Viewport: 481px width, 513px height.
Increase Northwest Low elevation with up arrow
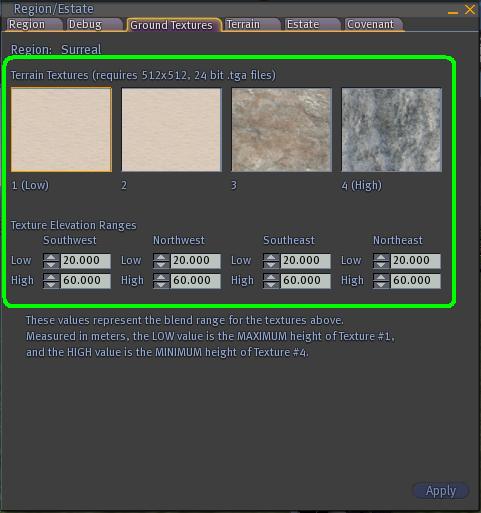click(x=161, y=257)
